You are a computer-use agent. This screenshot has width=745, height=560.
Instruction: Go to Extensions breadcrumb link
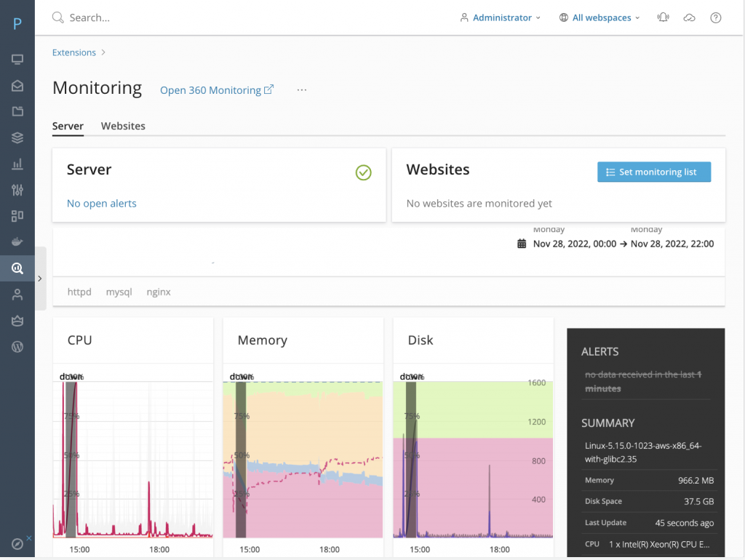pos(74,52)
